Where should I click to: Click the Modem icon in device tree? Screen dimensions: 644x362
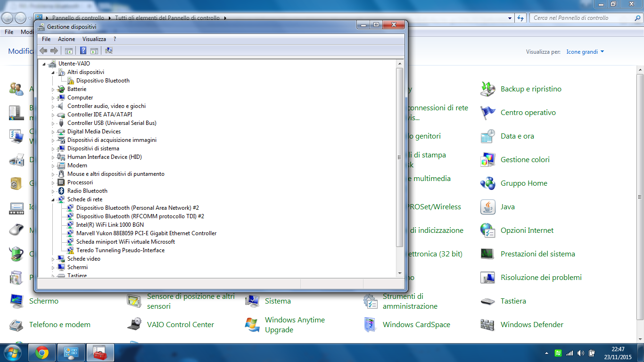point(61,165)
